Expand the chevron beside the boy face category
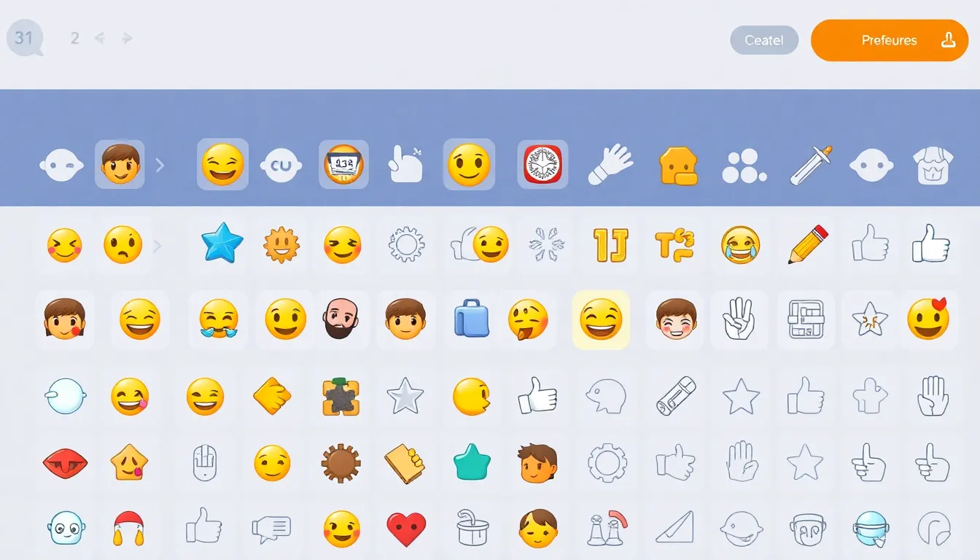 click(160, 166)
